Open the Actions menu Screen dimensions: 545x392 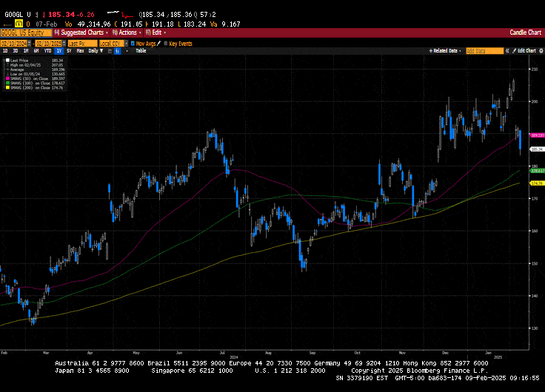(x=127, y=33)
